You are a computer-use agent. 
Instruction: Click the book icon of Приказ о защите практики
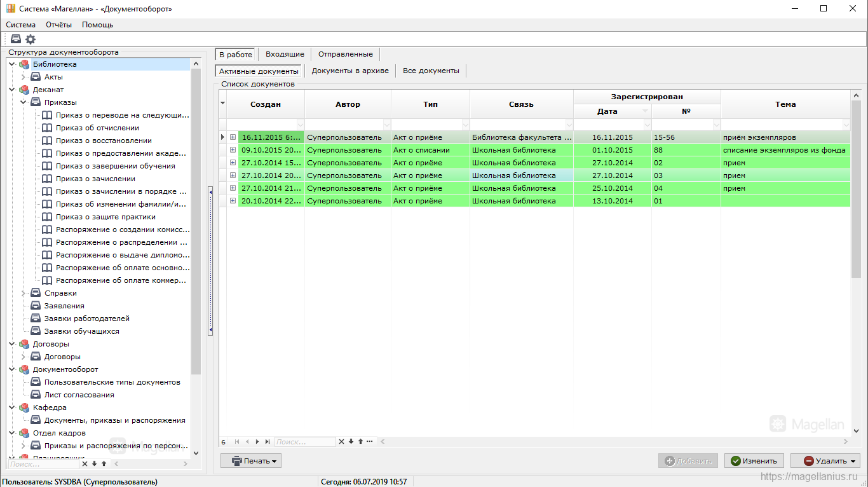(x=47, y=217)
